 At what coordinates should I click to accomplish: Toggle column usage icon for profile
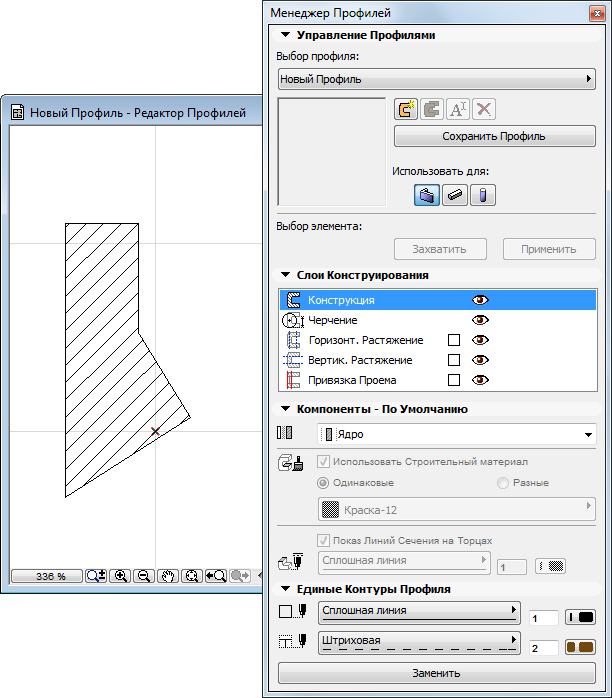tap(482, 196)
